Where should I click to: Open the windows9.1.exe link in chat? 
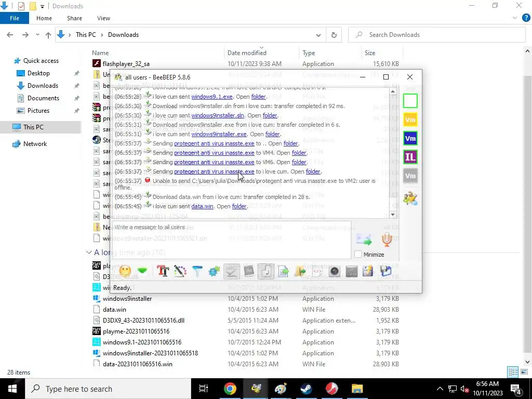(212, 97)
